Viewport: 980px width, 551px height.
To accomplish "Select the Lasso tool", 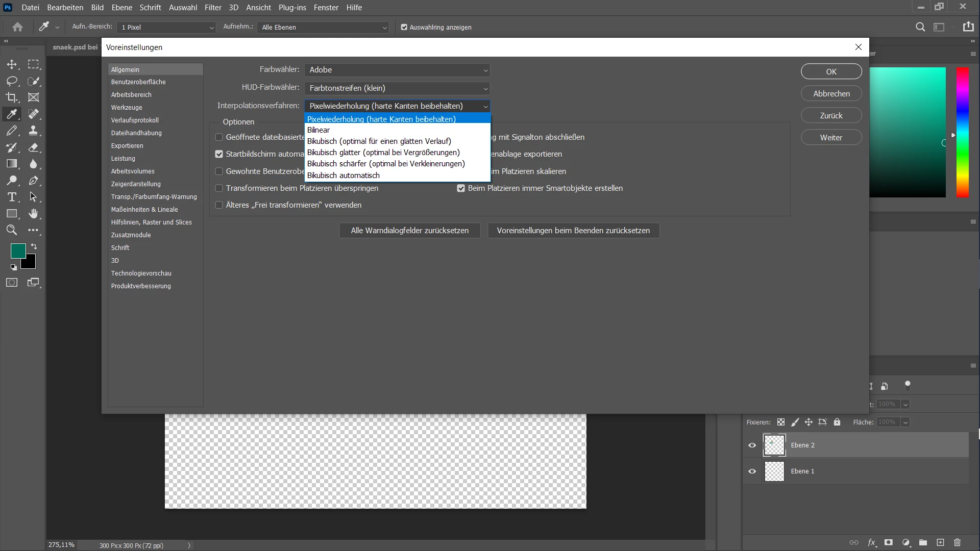I will pyautogui.click(x=11, y=81).
